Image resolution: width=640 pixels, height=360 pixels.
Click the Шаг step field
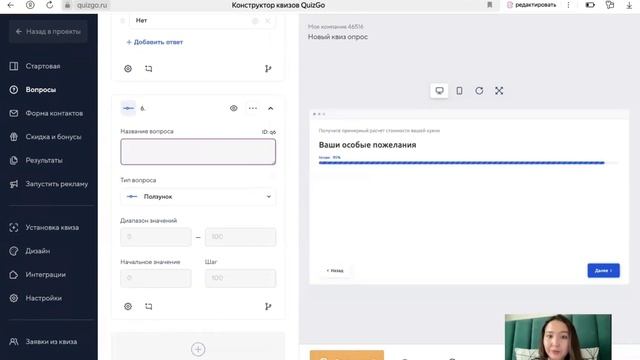click(240, 278)
